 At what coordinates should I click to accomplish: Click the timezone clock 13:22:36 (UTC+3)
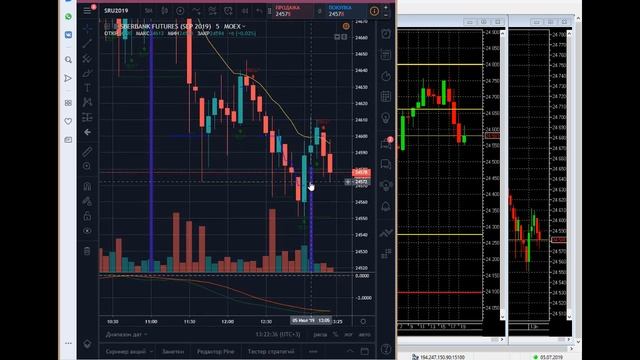[278, 334]
